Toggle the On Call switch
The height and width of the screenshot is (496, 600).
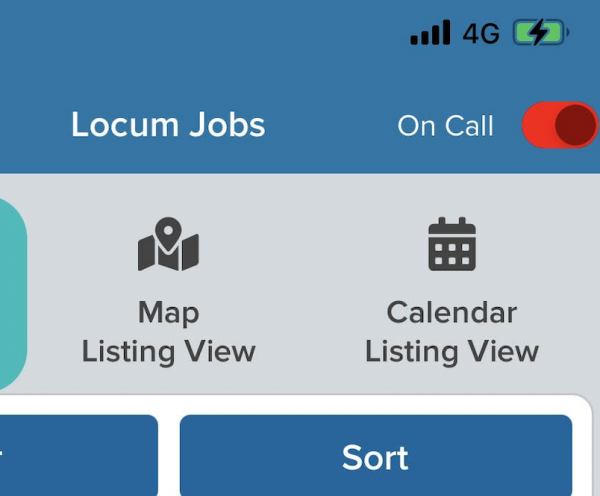561,125
